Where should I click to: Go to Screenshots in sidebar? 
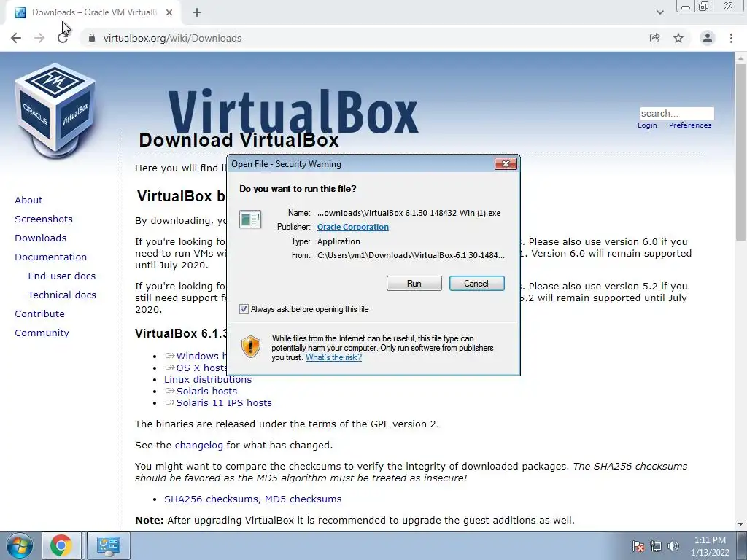point(44,219)
